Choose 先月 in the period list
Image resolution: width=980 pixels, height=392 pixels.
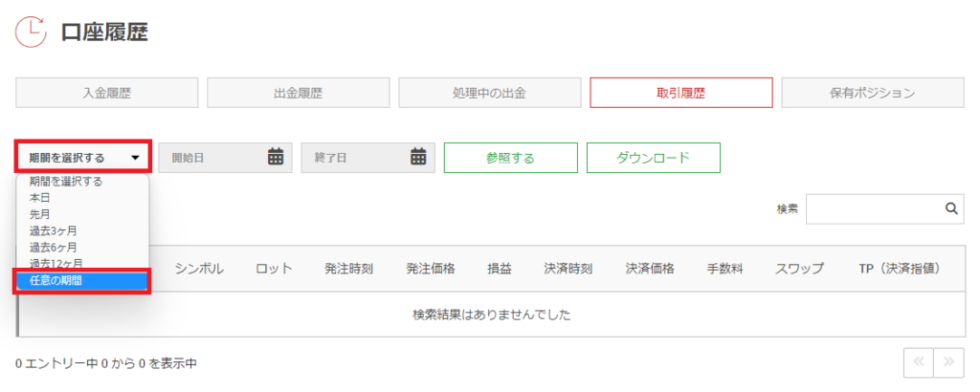40,214
